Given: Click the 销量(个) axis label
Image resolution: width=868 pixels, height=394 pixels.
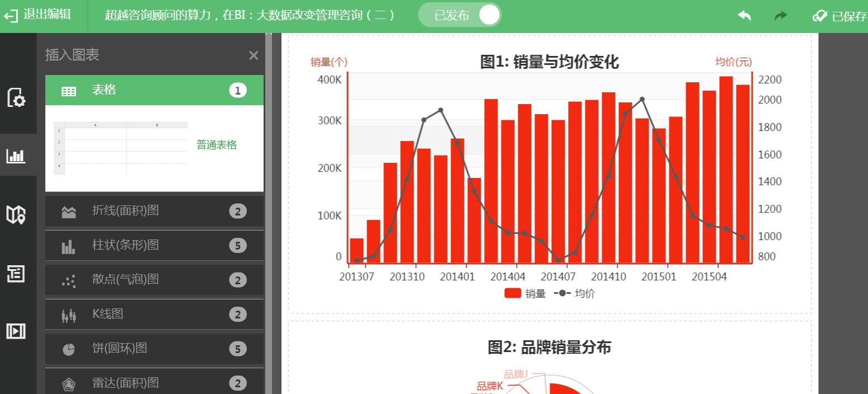Looking at the screenshot, I should (329, 62).
